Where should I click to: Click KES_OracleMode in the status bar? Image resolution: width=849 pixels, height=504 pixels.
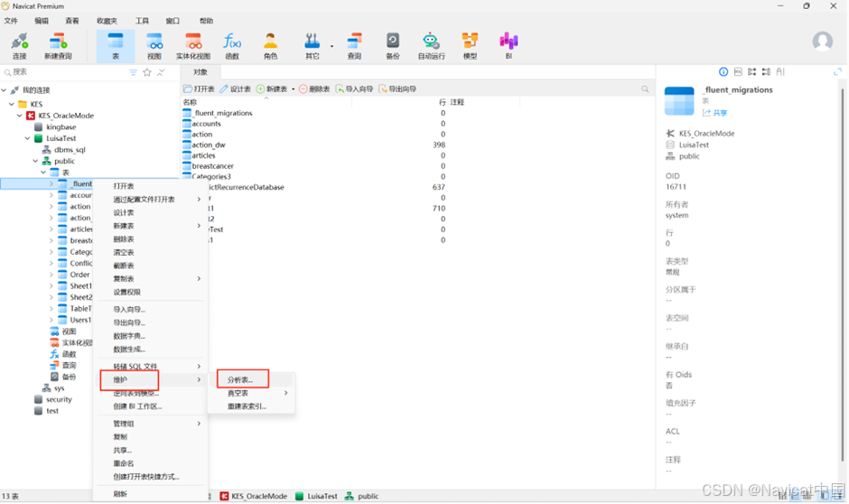pos(254,496)
